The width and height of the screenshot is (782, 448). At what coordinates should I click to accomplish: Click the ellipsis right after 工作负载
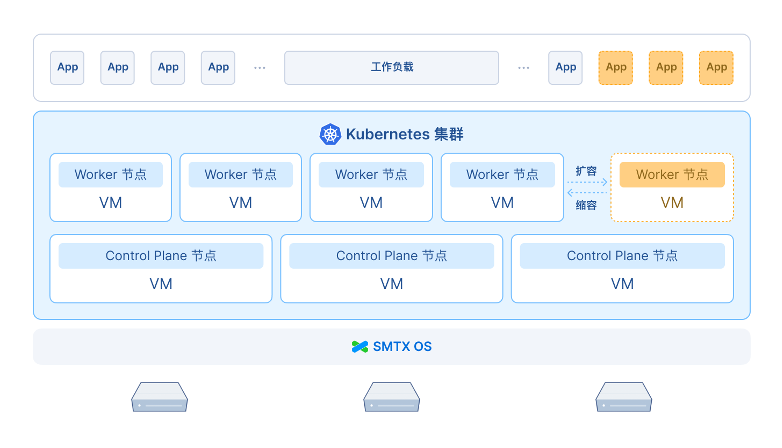tap(524, 68)
